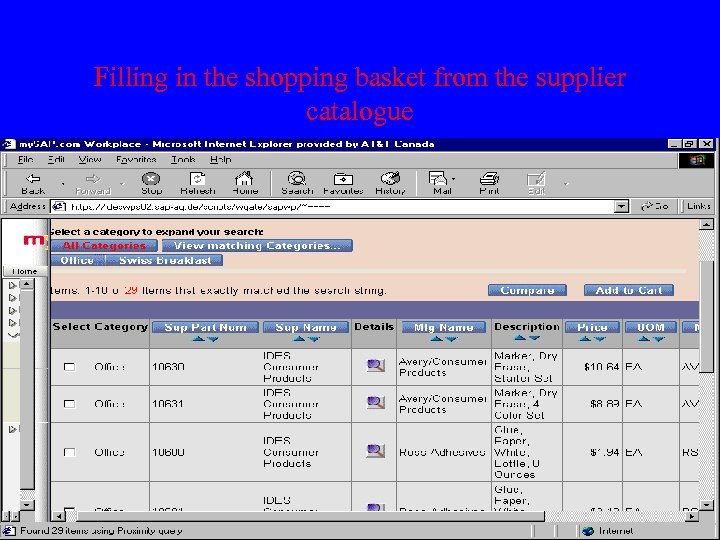Viewport: 720px width, 540px height.
Task: View details icon for part 10600
Action: (375, 451)
